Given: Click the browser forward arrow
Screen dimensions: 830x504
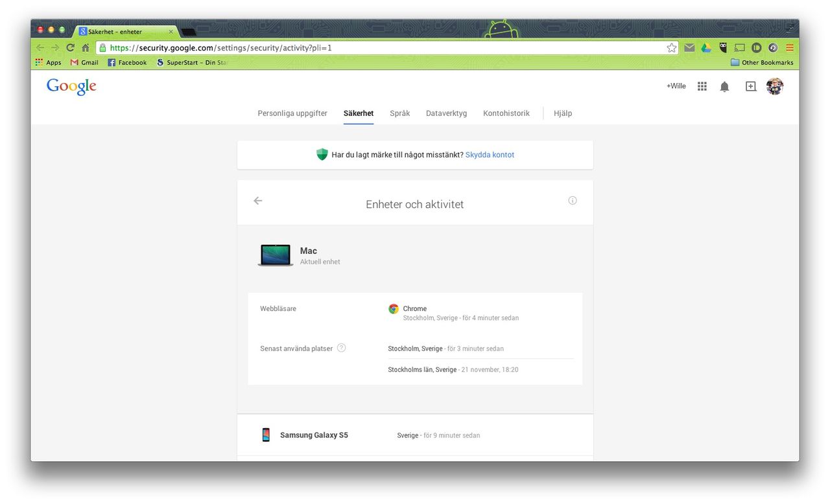Looking at the screenshot, I should 55,48.
